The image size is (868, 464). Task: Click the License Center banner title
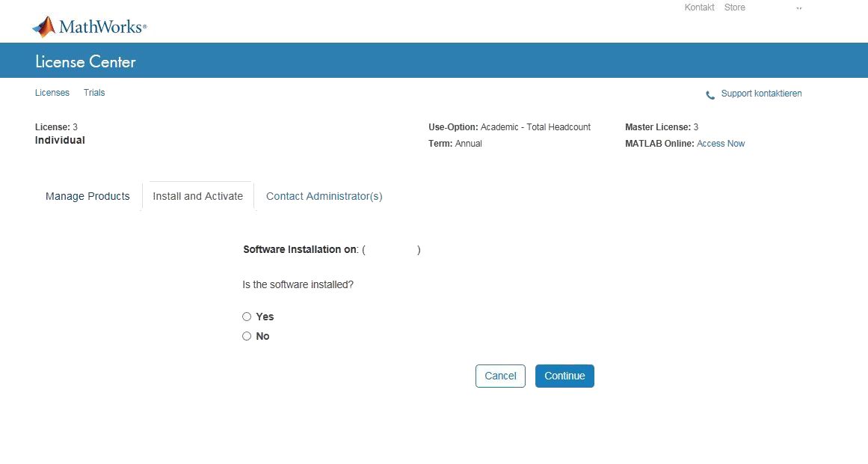85,62
